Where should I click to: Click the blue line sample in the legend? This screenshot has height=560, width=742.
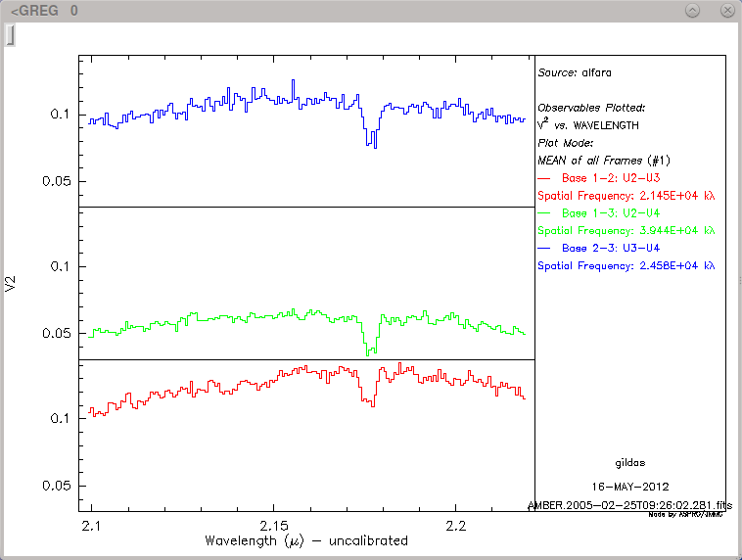coord(543,249)
